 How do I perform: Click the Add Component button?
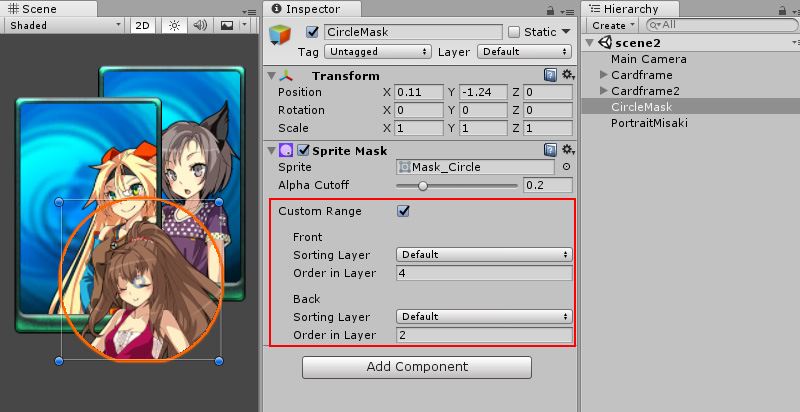(417, 367)
